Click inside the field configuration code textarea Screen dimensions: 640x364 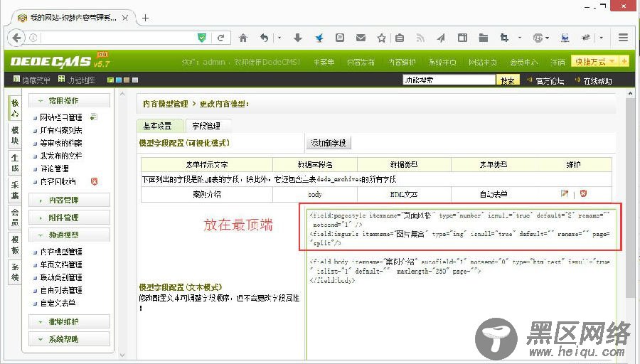(x=462, y=283)
